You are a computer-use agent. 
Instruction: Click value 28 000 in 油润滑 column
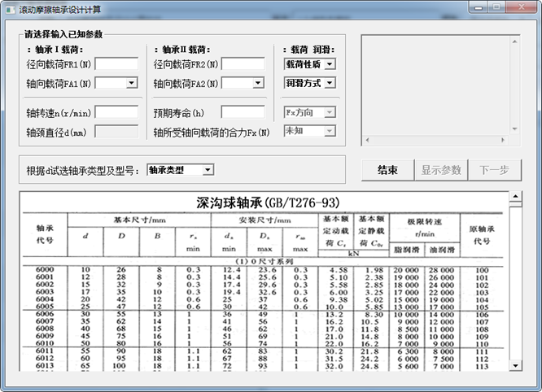point(441,270)
